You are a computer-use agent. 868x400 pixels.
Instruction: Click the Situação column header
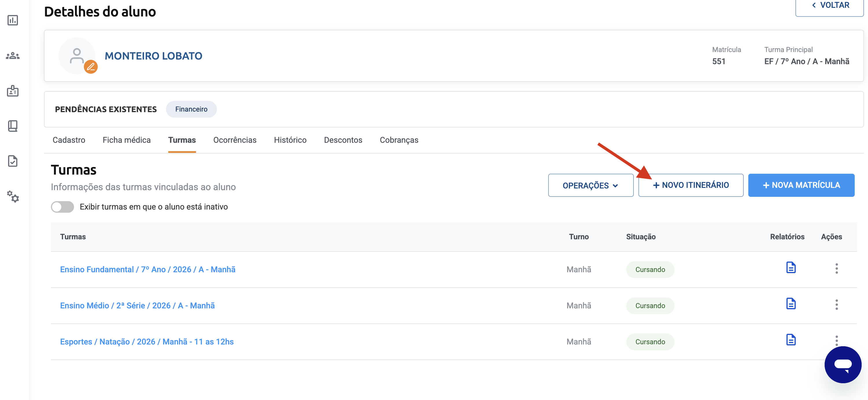pyautogui.click(x=640, y=237)
